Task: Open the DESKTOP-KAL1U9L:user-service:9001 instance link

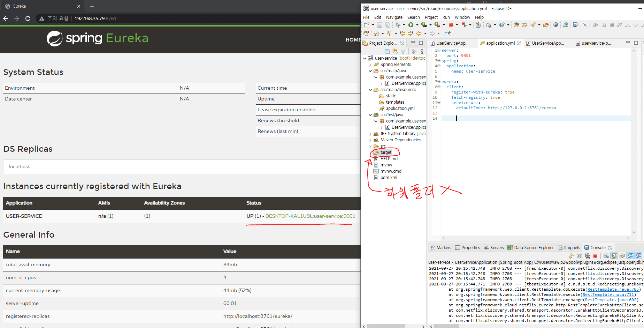Action: tap(310, 216)
